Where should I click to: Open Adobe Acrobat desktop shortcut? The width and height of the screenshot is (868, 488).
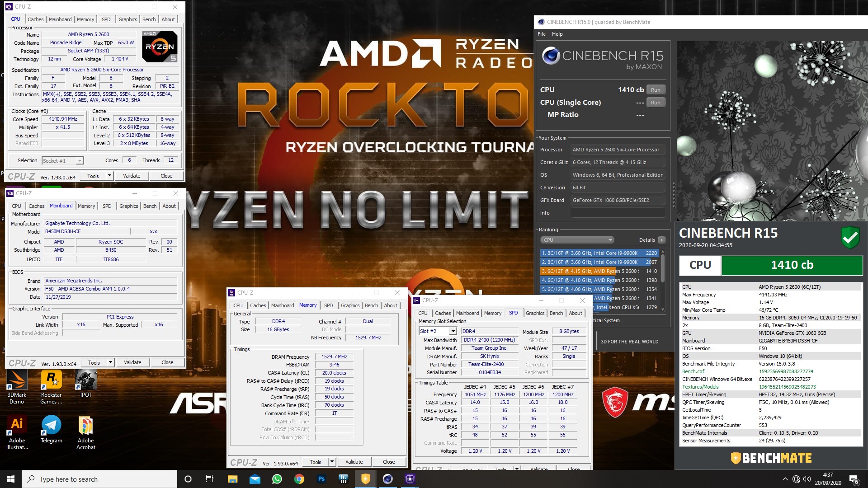85,433
